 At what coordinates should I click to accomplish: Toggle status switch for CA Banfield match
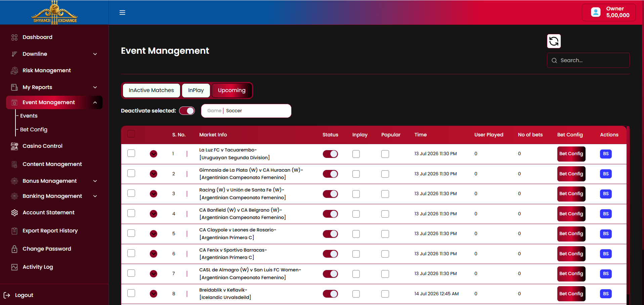coord(331,214)
